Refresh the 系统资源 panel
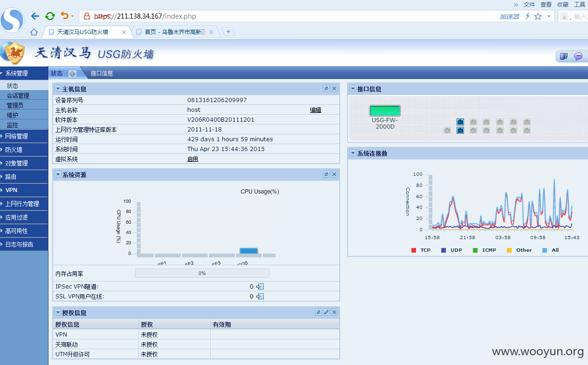 pyautogui.click(x=327, y=174)
